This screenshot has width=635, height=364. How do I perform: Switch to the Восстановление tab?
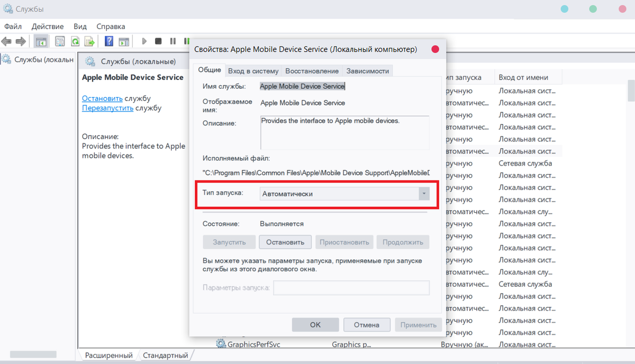[x=312, y=71]
